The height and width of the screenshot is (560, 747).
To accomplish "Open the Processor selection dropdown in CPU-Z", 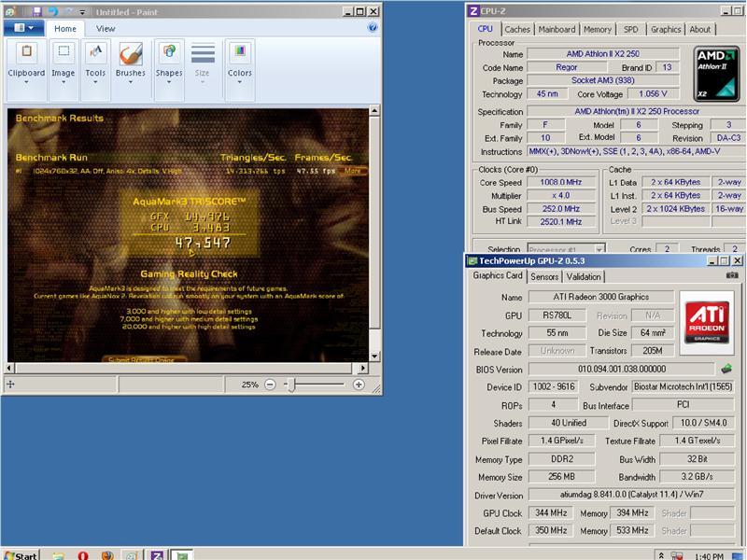I will 566,249.
